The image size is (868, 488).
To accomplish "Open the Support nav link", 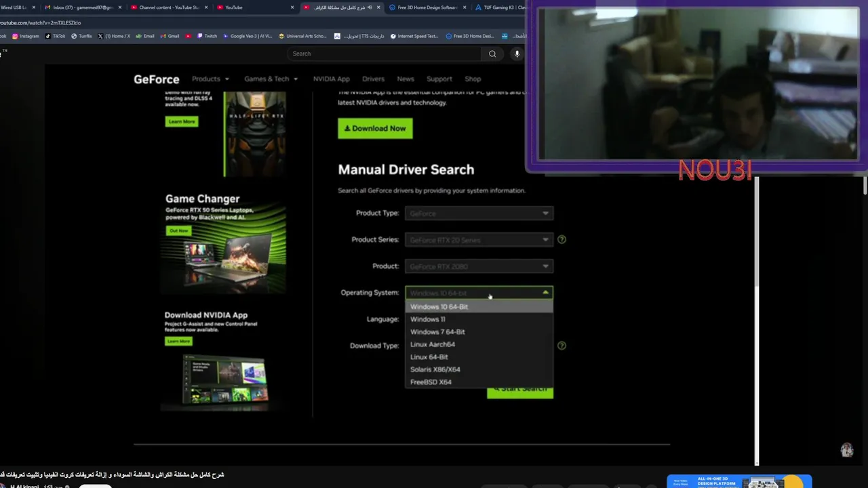I will pyautogui.click(x=439, y=79).
